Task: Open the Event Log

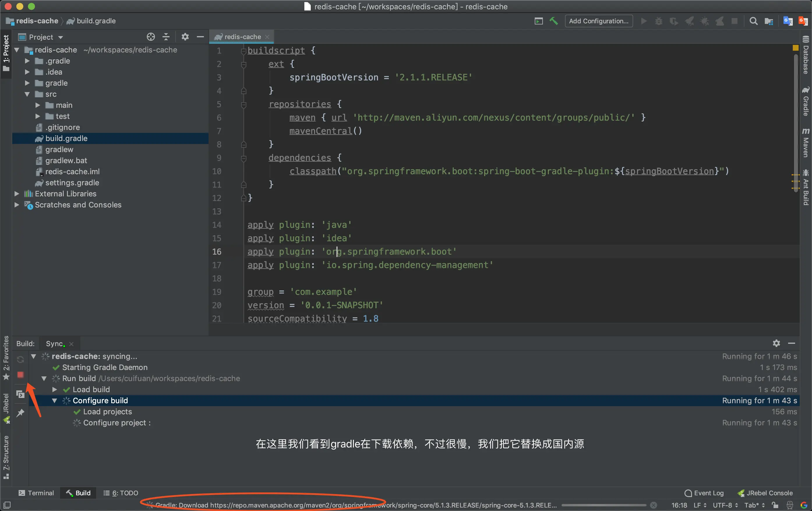Action: point(704,493)
